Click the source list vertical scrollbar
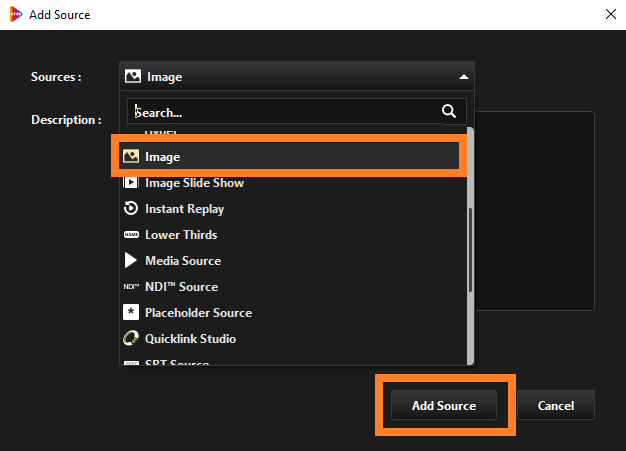 [470, 249]
